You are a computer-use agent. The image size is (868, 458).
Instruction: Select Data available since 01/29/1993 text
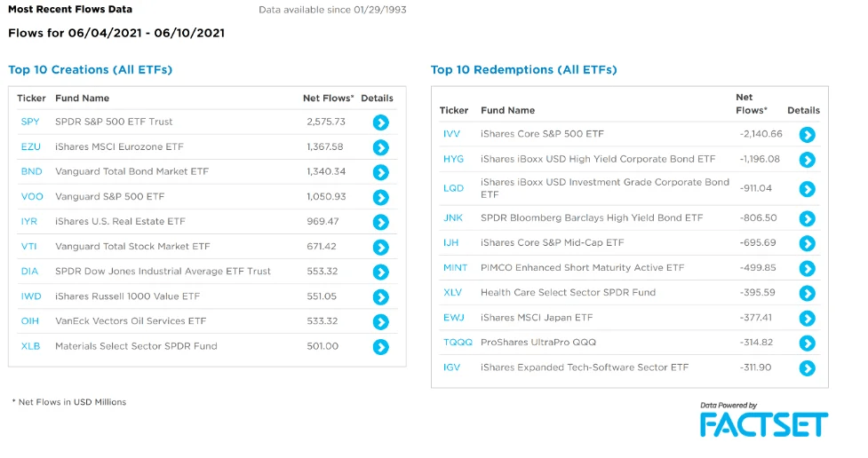click(x=332, y=10)
